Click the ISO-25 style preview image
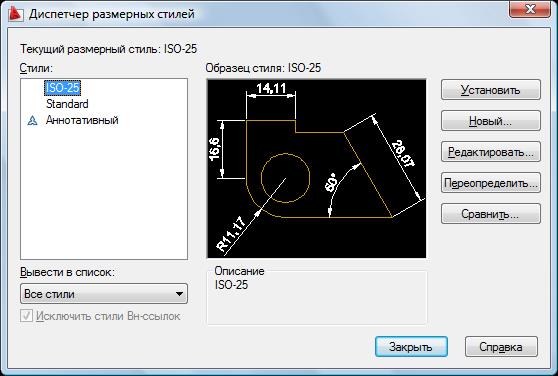 316,169
